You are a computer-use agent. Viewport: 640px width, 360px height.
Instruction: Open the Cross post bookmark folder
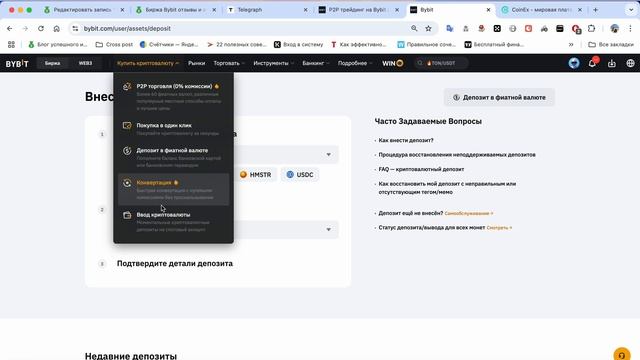[114, 44]
